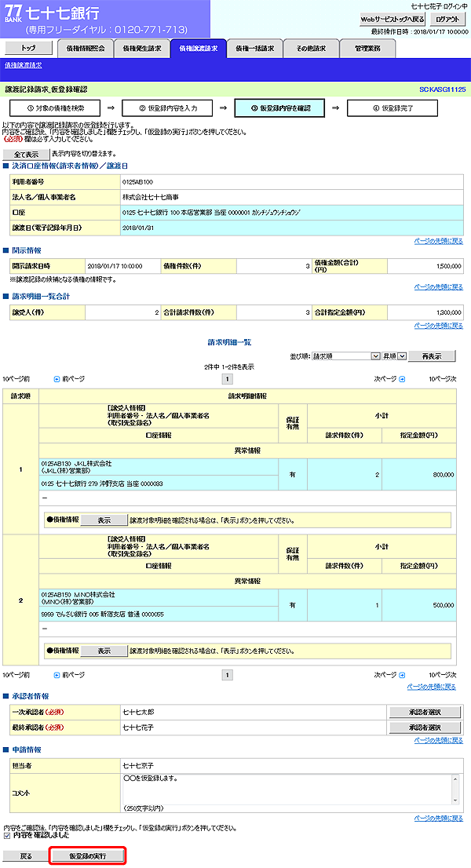Click the 合計指定金額 value 1,300,000
The height and width of the screenshot is (868, 471).
[448, 313]
